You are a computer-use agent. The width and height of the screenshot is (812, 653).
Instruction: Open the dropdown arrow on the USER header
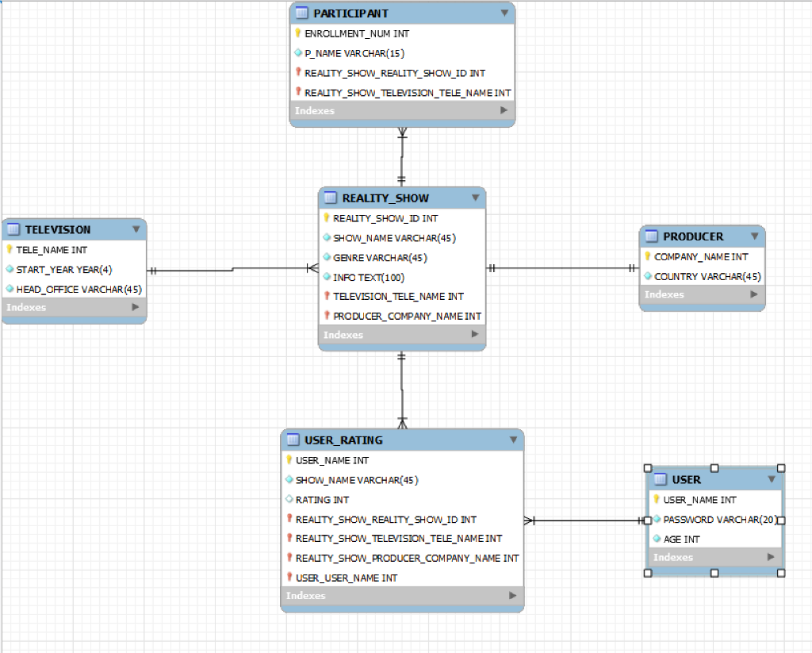[770, 479]
